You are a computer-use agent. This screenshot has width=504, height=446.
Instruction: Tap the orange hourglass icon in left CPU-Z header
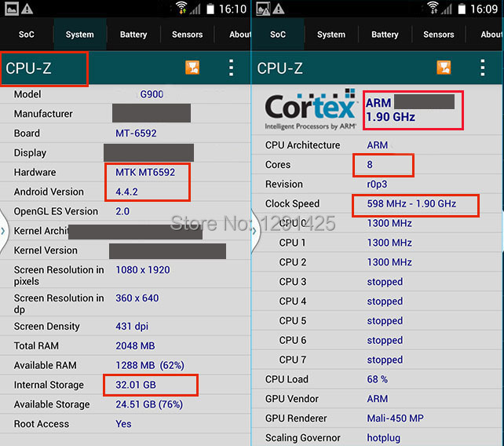click(192, 68)
